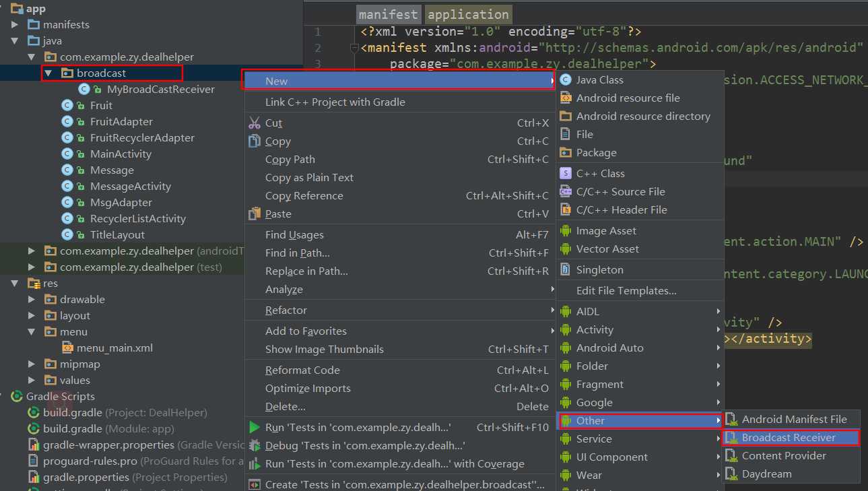Click the Cut scissors icon
868x491 pixels.
[x=255, y=123]
